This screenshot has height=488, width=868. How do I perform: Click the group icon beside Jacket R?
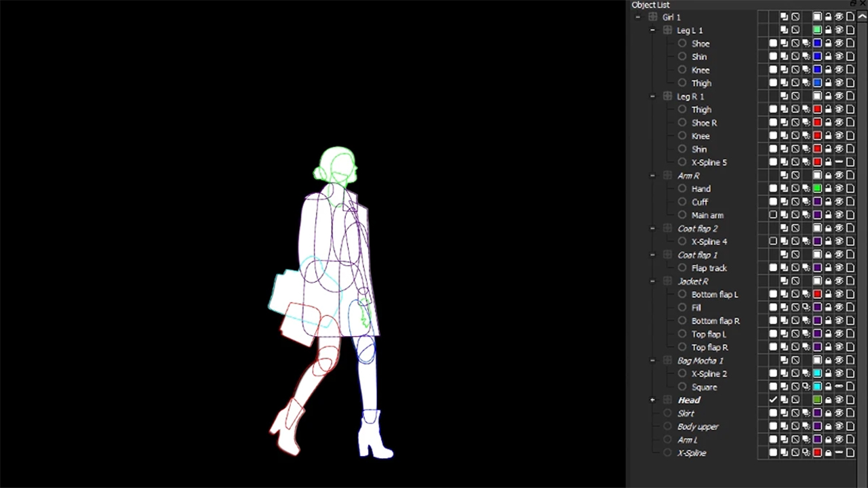click(x=667, y=281)
